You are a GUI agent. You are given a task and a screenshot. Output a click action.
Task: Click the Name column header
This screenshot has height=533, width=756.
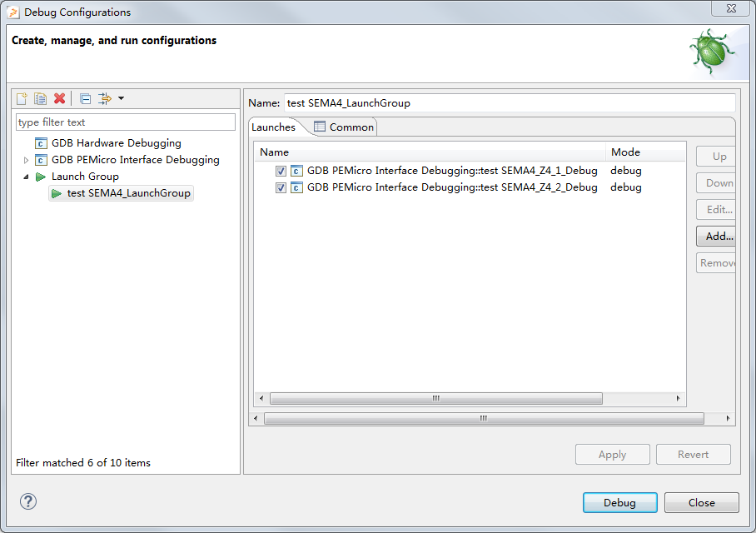click(430, 152)
